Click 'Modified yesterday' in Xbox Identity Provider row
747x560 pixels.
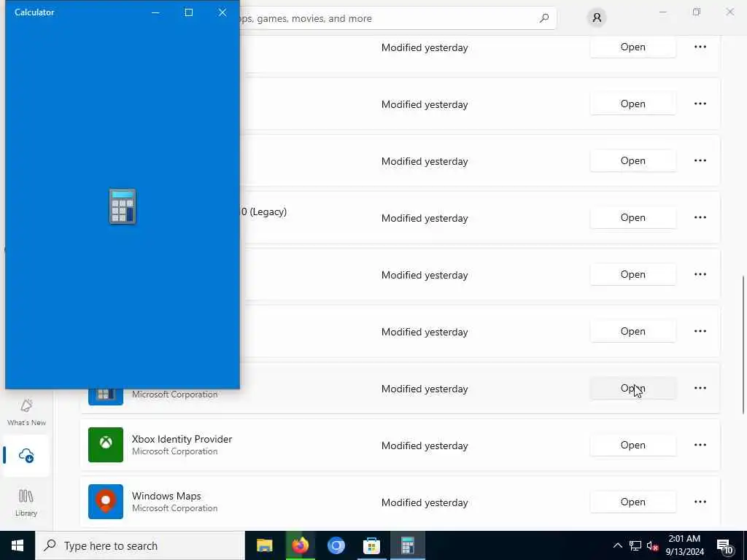pos(425,446)
